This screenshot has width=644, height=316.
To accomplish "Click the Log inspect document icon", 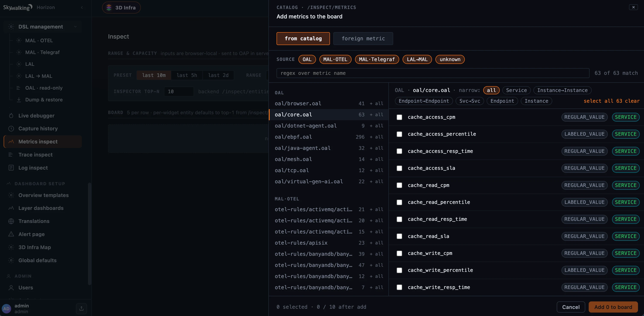I will click(11, 168).
